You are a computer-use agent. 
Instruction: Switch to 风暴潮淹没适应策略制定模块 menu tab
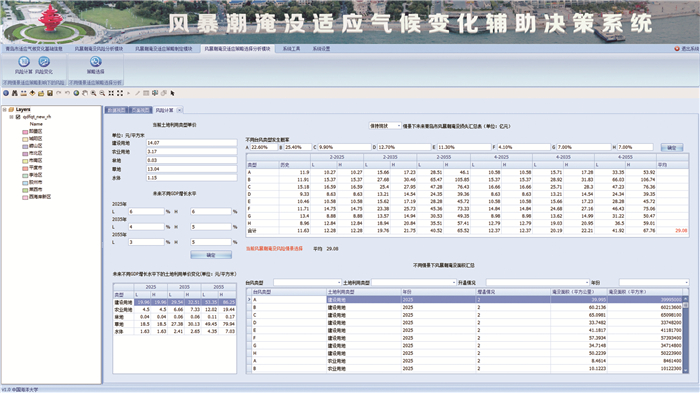tap(164, 49)
